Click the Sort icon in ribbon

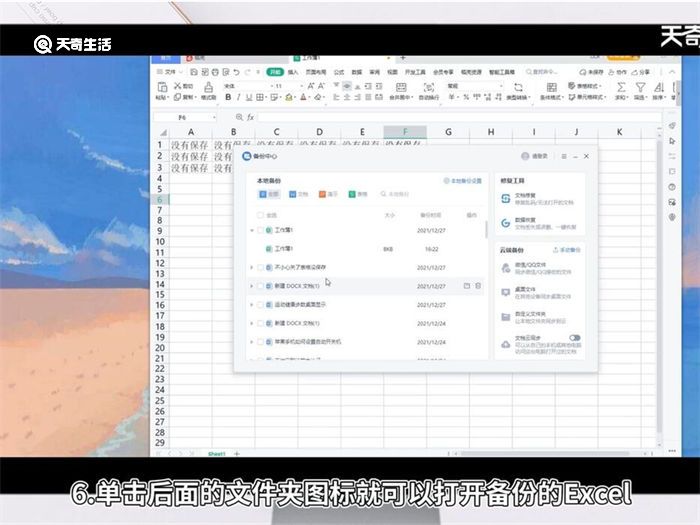pyautogui.click(x=659, y=87)
